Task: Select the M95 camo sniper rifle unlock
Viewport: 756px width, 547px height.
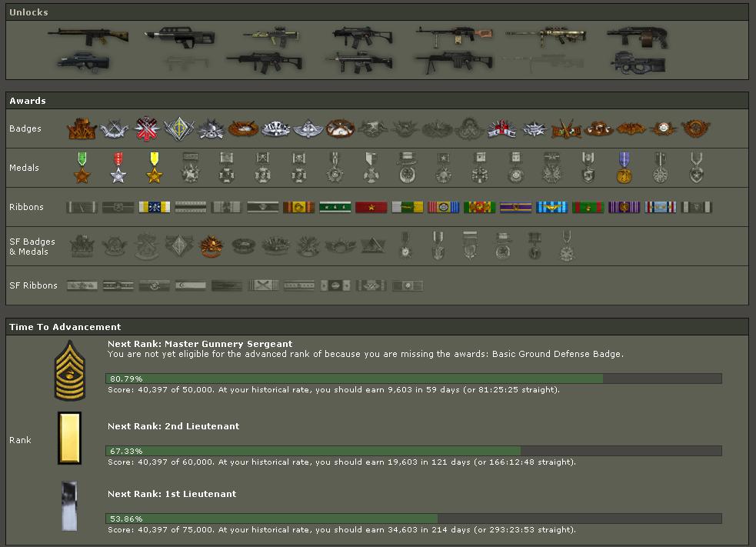Action: (x=546, y=36)
